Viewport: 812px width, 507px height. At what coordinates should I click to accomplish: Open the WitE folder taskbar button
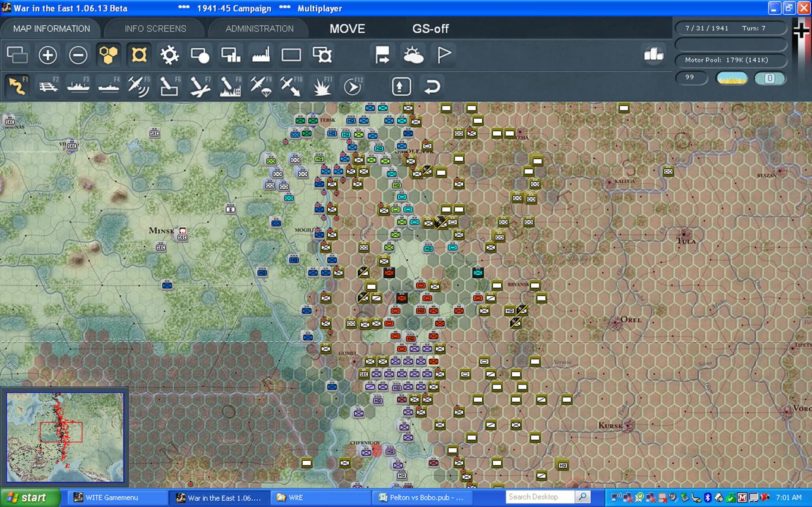click(x=321, y=498)
